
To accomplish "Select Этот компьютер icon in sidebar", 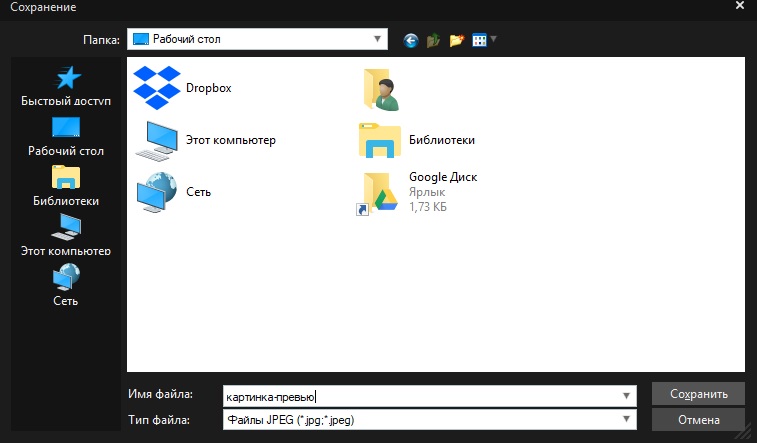I will 66,227.
